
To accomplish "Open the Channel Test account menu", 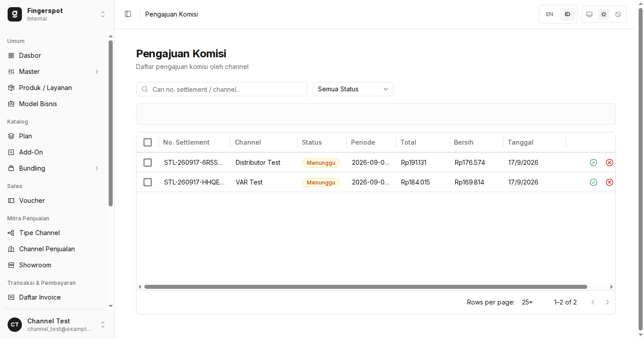I will 57,325.
